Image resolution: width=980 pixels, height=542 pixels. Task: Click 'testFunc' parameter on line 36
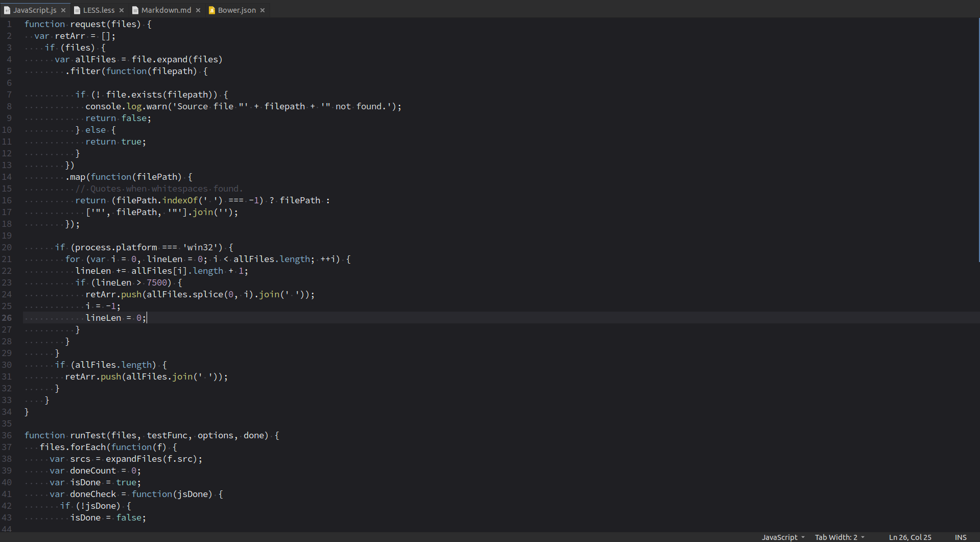tap(167, 435)
